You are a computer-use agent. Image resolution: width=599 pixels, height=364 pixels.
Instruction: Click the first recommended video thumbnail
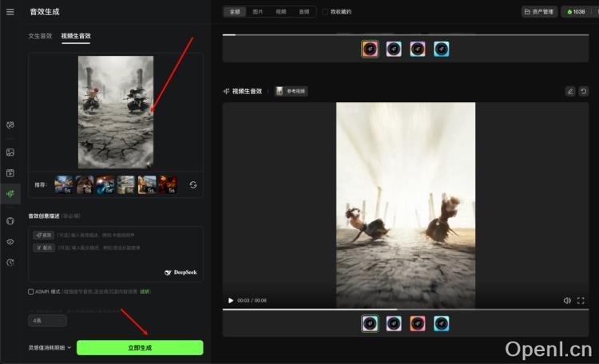63,184
